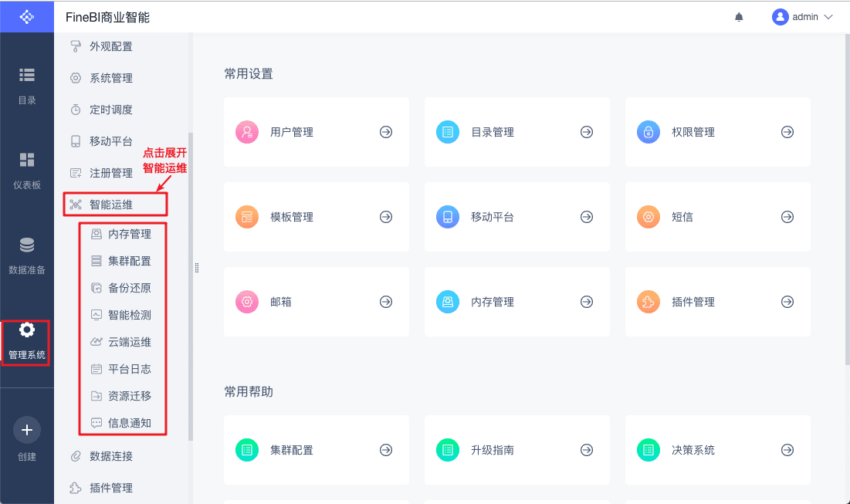Image resolution: width=850 pixels, height=504 pixels.
Task: Open the 系统管理 menu item
Action: pyautogui.click(x=110, y=78)
